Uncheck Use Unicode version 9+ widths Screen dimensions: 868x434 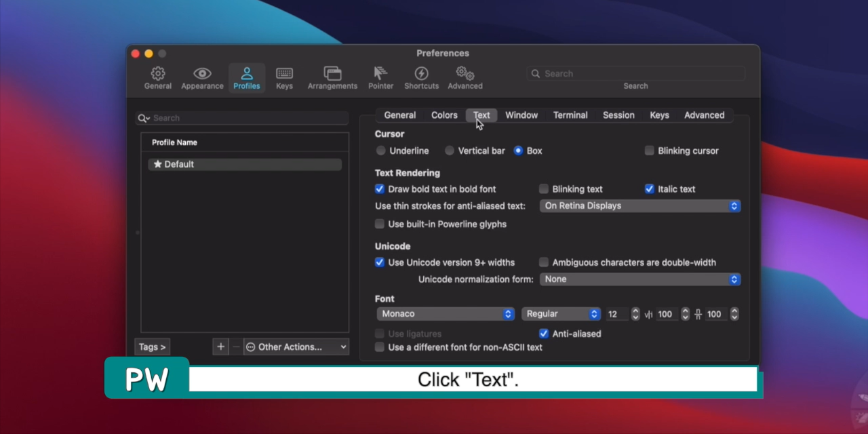(380, 262)
